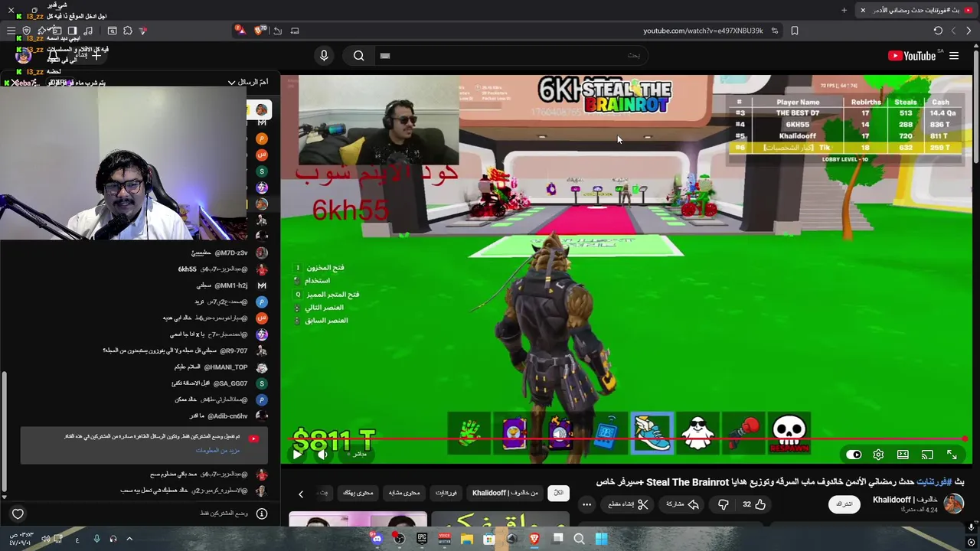Select the فورتنايت filter chip
This screenshot has width=980, height=551.
[x=446, y=493]
